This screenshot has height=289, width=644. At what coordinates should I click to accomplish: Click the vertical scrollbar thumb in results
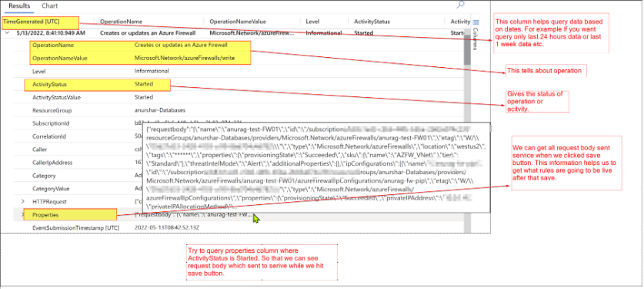tap(467, 49)
